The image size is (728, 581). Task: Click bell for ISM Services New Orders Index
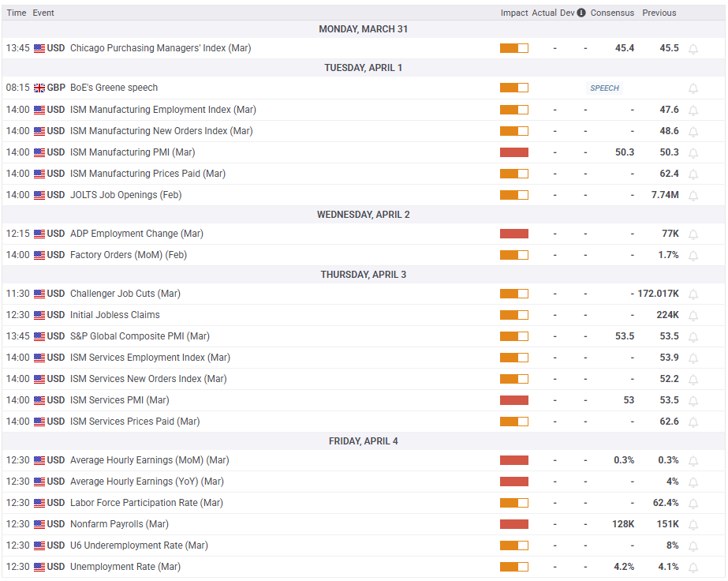tap(693, 380)
